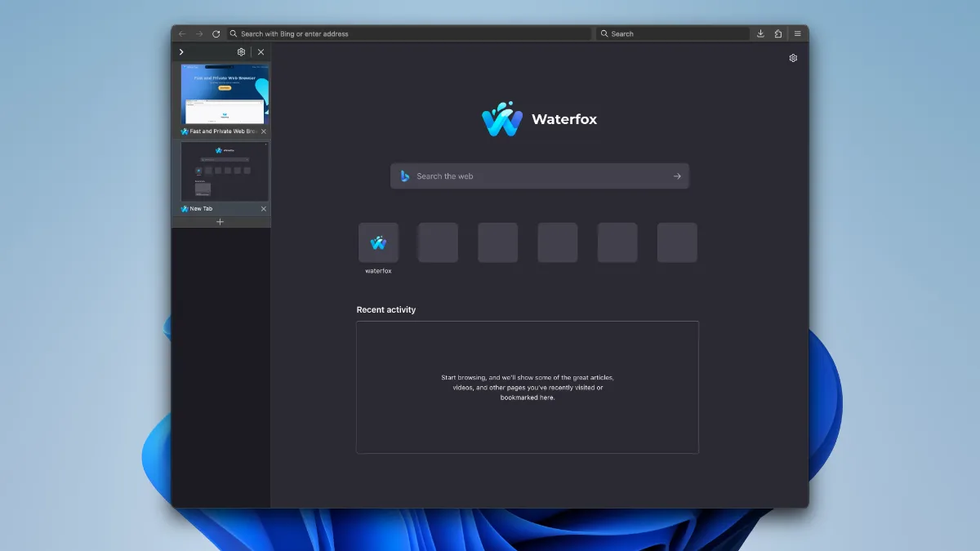The width and height of the screenshot is (980, 551).
Task: Open the vertical tabs sidebar settings gear
Action: pos(240,51)
